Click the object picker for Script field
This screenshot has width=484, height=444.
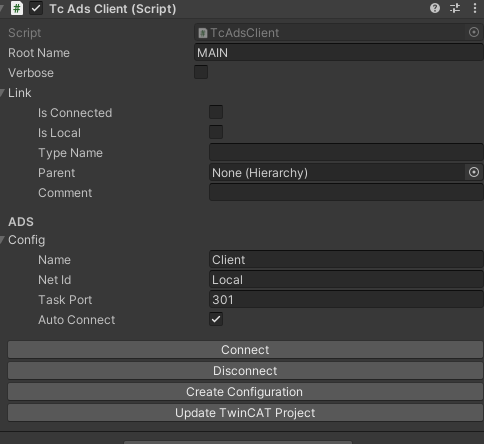tap(474, 32)
